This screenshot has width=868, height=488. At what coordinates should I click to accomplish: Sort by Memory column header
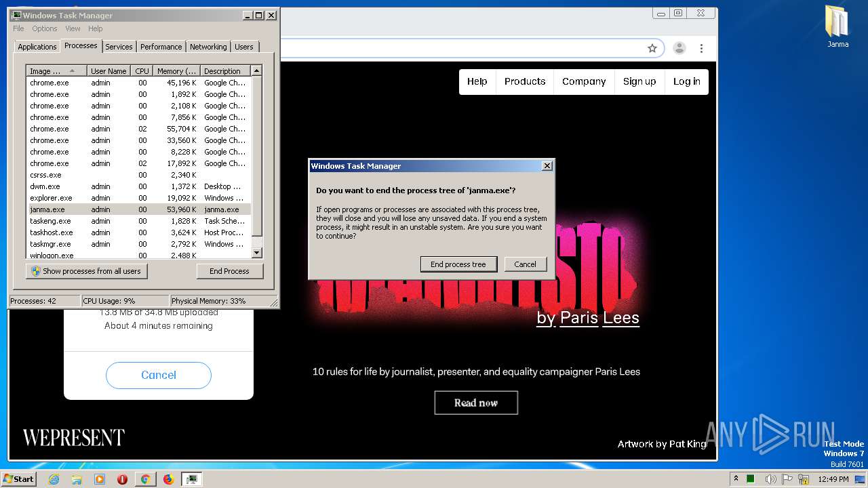click(177, 70)
